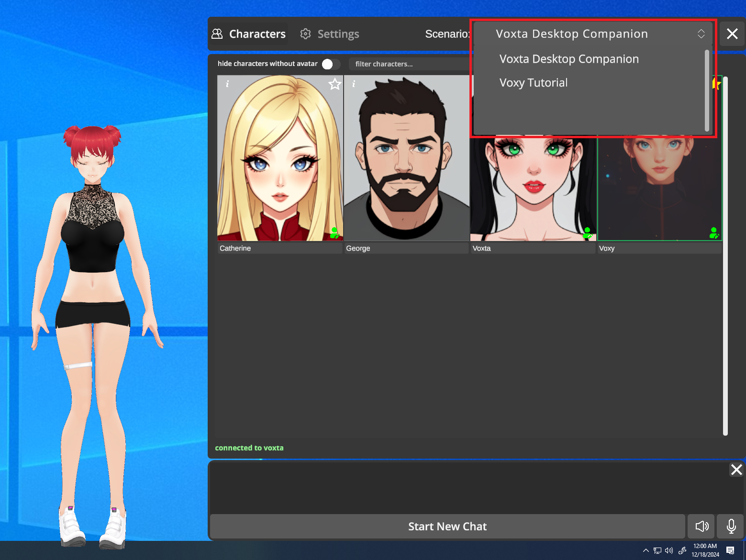Toggle the microphone button
The width and height of the screenshot is (746, 560).
(731, 527)
